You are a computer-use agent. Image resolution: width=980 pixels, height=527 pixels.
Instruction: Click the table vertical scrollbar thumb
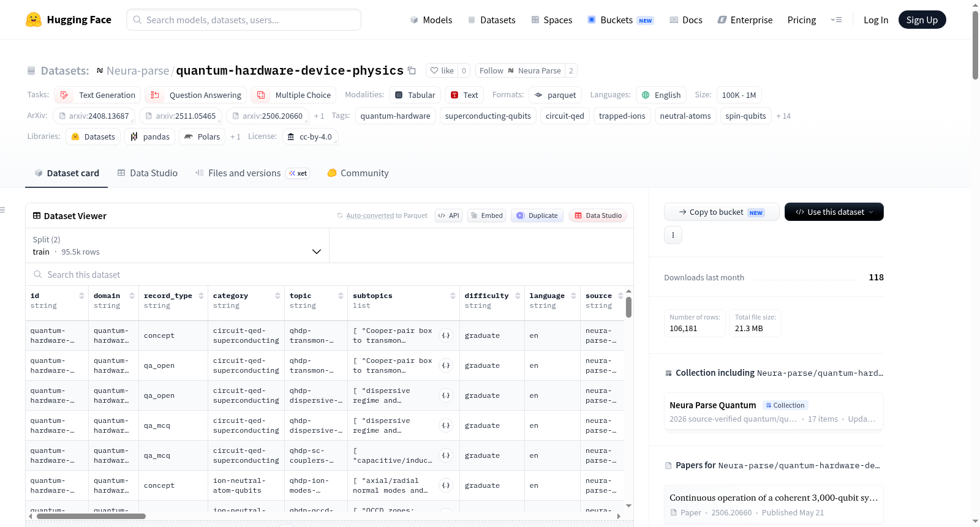(628, 307)
